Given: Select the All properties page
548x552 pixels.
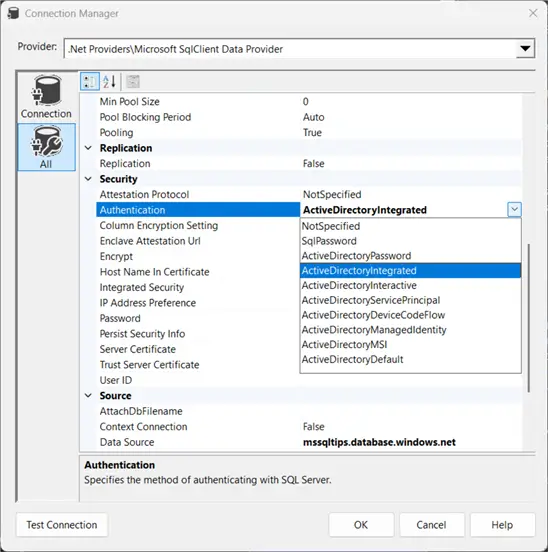Looking at the screenshot, I should click(46, 147).
